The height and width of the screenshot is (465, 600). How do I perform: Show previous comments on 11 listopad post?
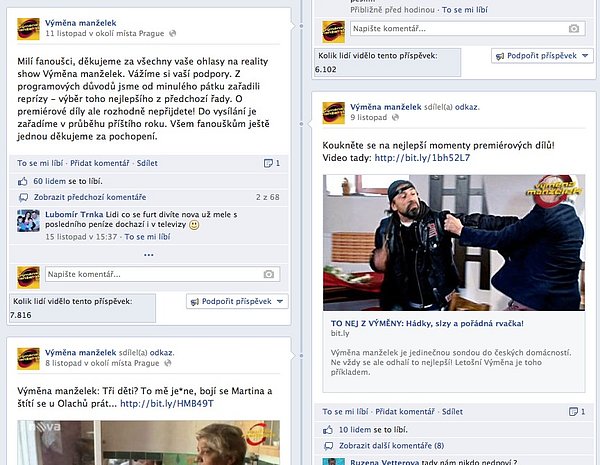(90, 197)
